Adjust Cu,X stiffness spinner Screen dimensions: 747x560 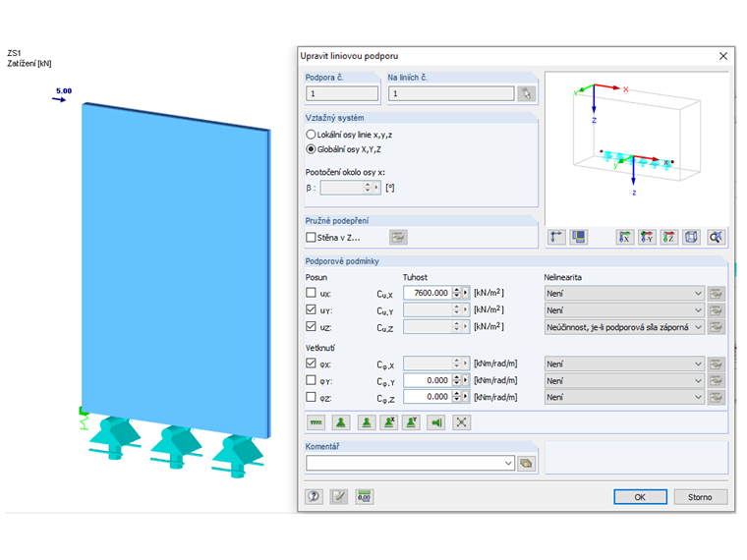pos(456,293)
